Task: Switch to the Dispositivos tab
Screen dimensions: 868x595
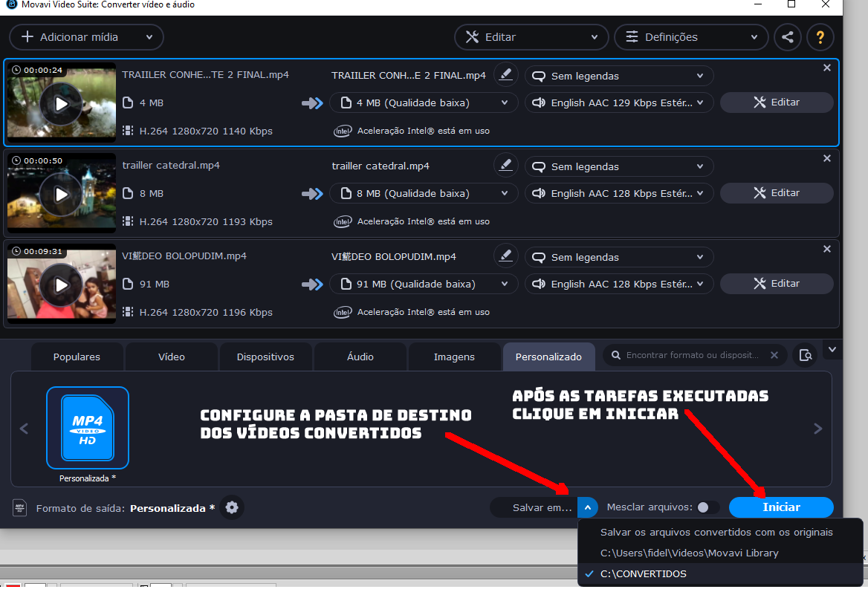Action: click(x=265, y=357)
